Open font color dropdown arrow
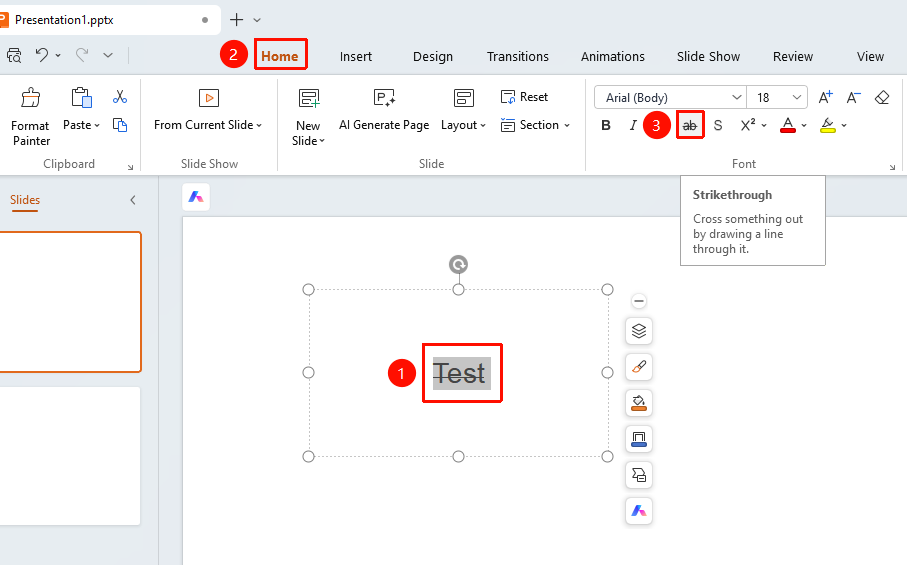Viewport: 907px width, 565px height. click(x=804, y=125)
